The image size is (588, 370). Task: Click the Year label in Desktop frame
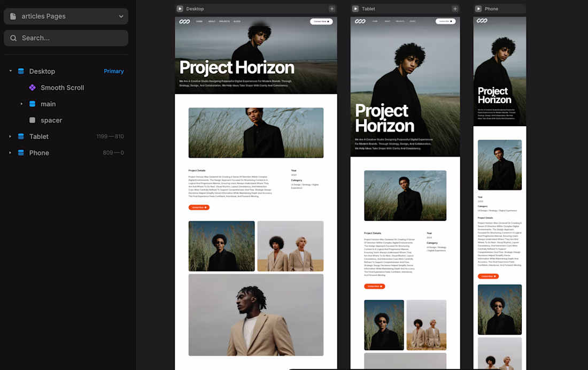[x=293, y=171]
